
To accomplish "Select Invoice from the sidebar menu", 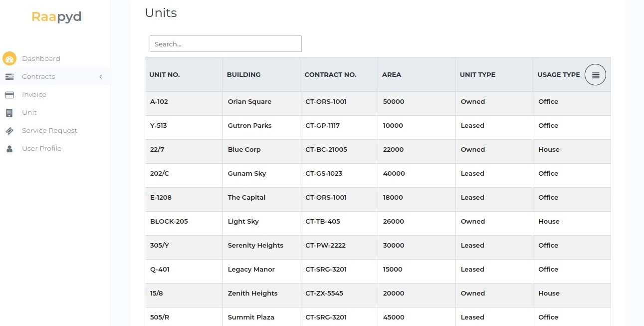I will point(34,94).
